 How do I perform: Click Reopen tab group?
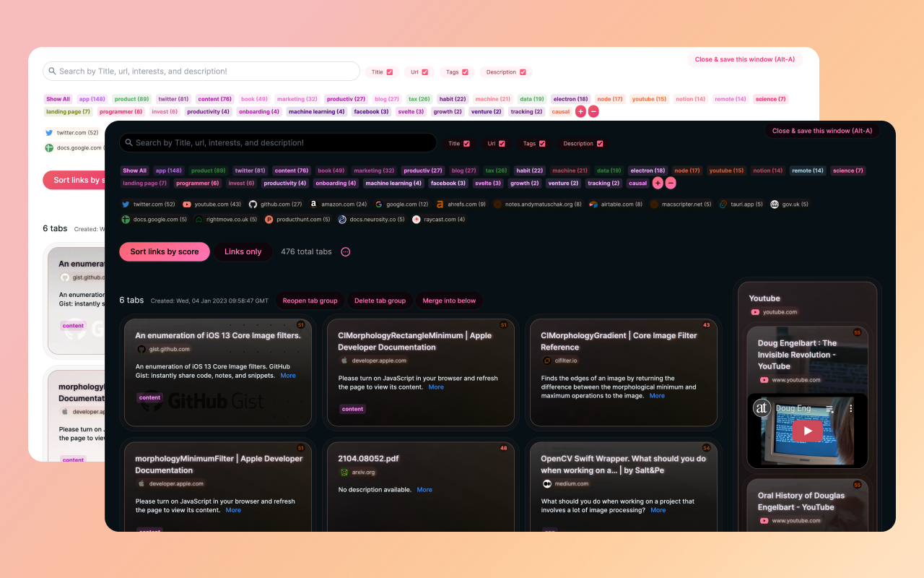pos(310,301)
